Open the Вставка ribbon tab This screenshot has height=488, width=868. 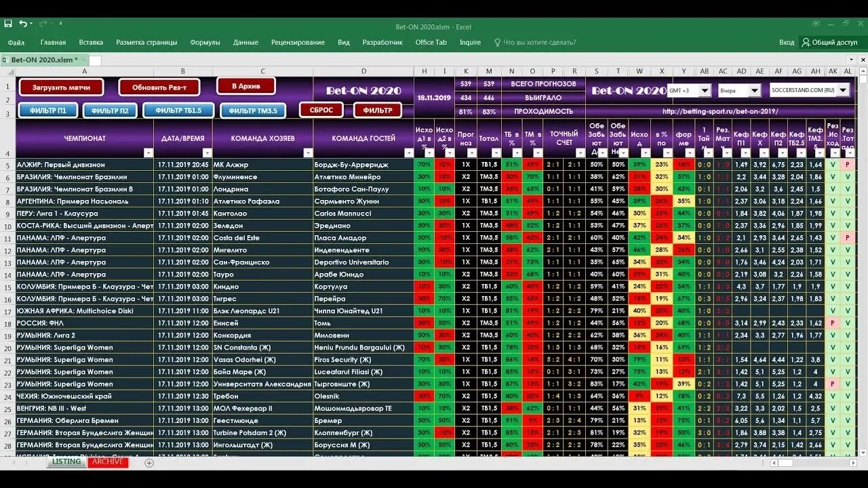pyautogui.click(x=91, y=42)
